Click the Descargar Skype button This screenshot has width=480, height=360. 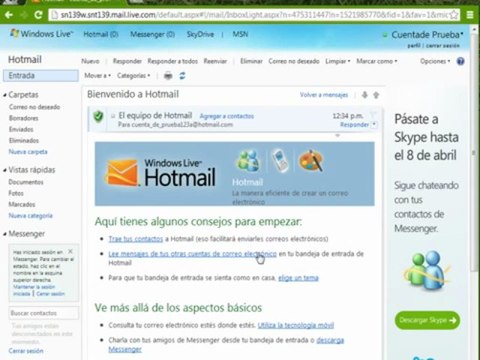pos(427,320)
